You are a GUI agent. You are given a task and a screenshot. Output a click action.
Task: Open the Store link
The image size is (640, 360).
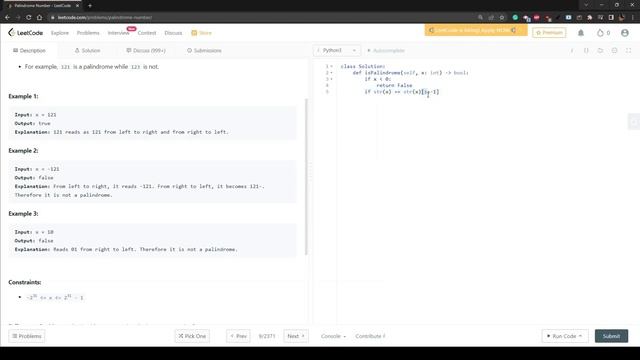coord(201,33)
